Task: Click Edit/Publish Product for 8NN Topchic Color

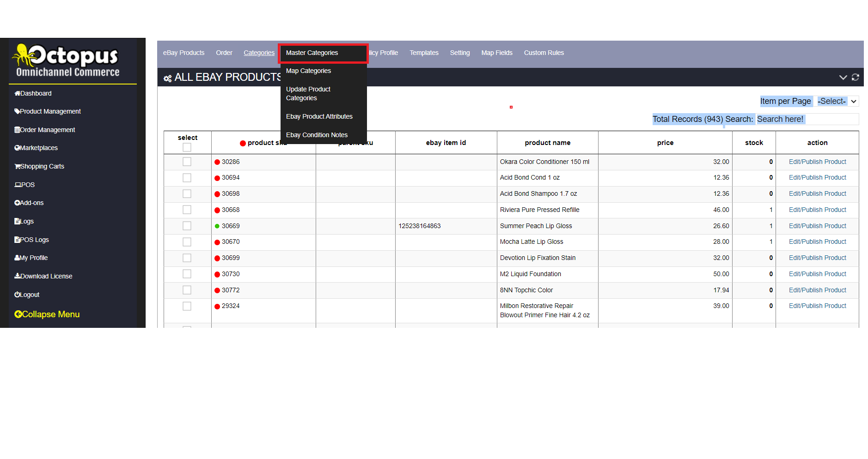Action: (817, 290)
